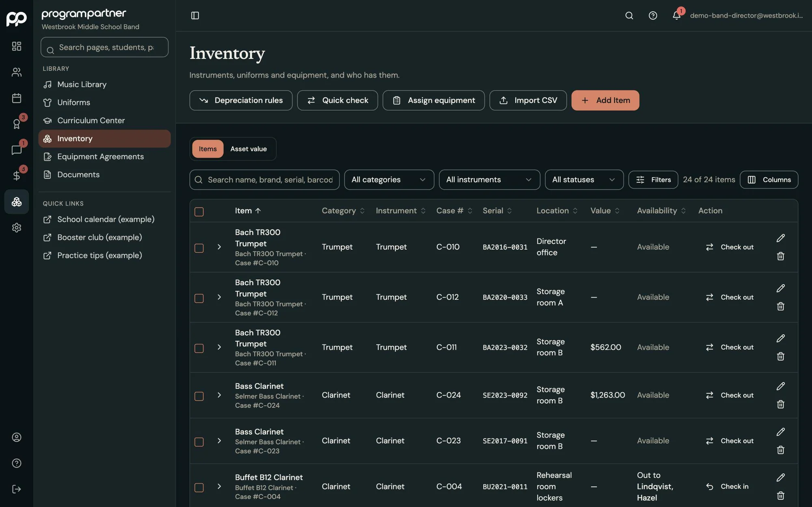Open the All statuses dropdown
The image size is (812, 507).
point(584,180)
